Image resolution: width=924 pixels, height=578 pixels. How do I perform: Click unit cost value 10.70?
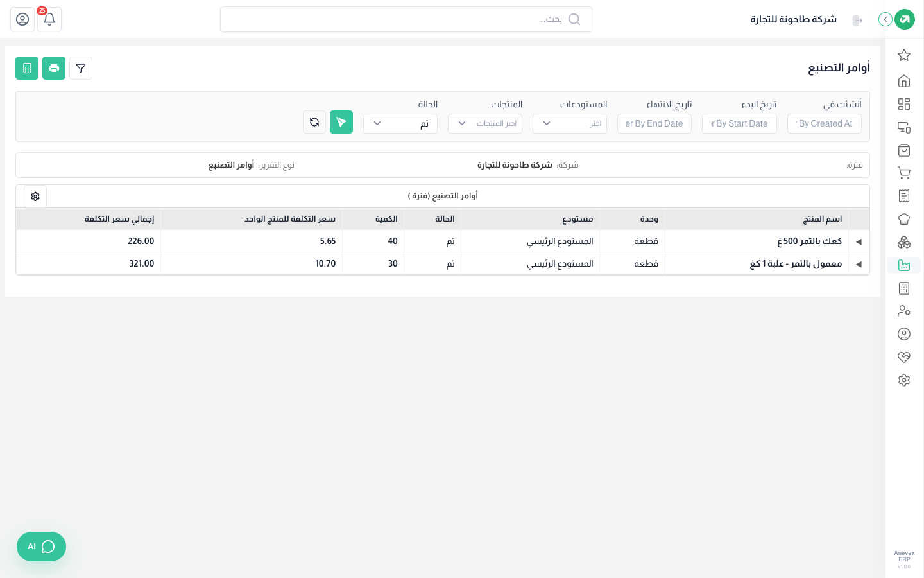(x=325, y=264)
